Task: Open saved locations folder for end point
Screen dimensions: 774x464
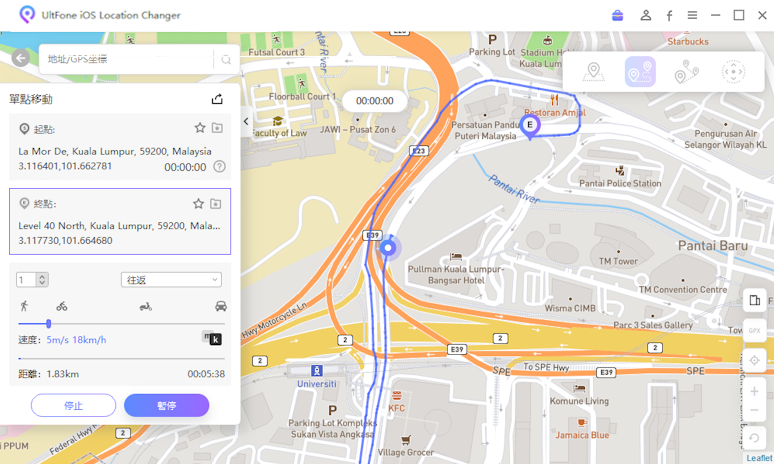Action: point(216,203)
